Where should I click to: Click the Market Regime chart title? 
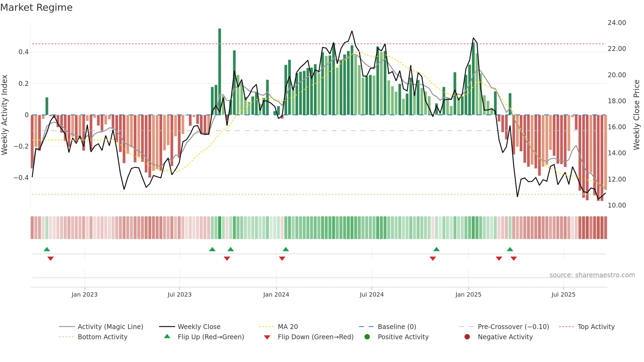tap(36, 8)
